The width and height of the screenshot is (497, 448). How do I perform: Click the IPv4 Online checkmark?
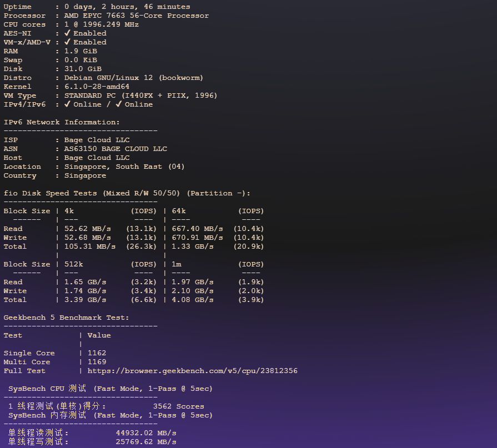pos(67,104)
